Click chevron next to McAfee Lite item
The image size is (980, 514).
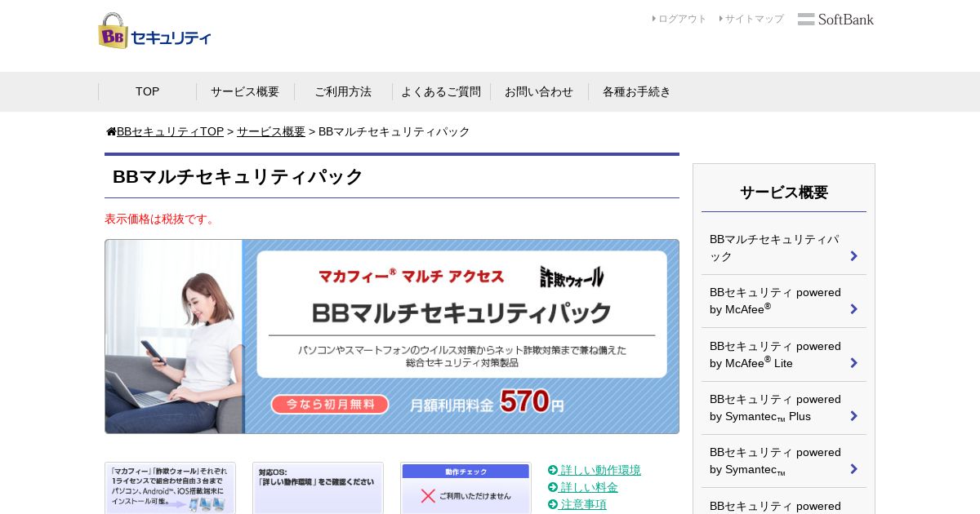[x=853, y=363]
